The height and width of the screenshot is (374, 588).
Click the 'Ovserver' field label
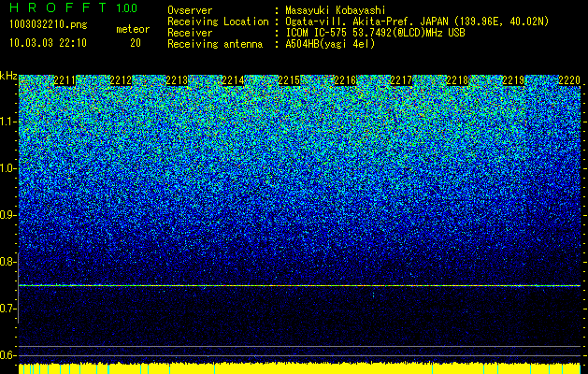(x=190, y=10)
